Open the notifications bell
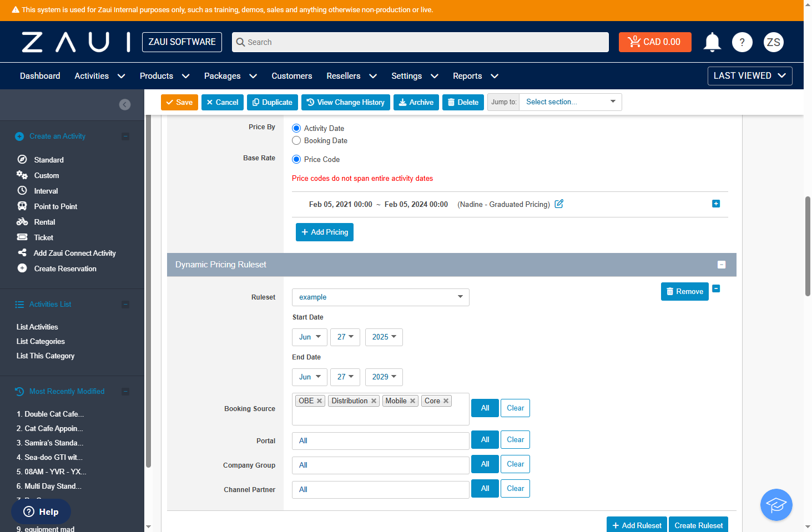Screen dimensions: 812x532 pyautogui.click(x=712, y=42)
